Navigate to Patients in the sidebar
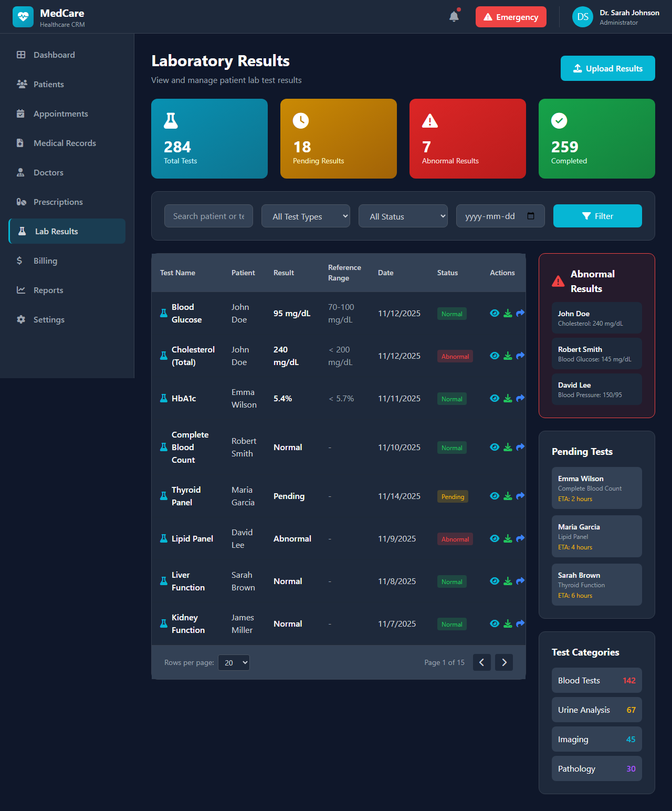This screenshot has height=811, width=672. point(48,84)
